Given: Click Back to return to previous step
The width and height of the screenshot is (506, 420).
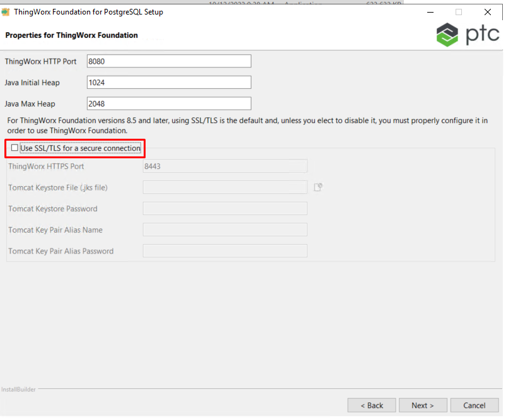Looking at the screenshot, I should tap(371, 405).
